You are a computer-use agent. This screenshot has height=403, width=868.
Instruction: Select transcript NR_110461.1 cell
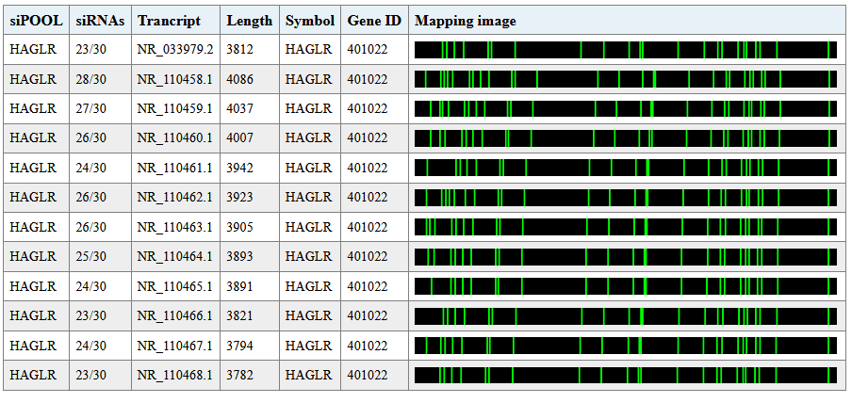click(x=175, y=168)
